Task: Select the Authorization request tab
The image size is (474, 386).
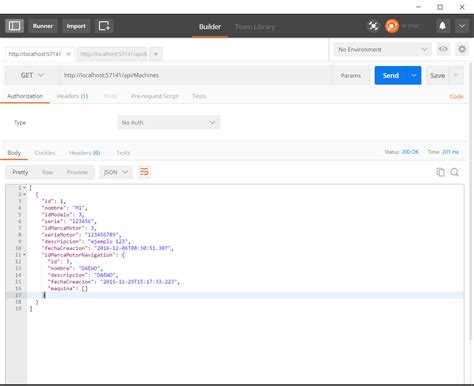Action: 25,96
